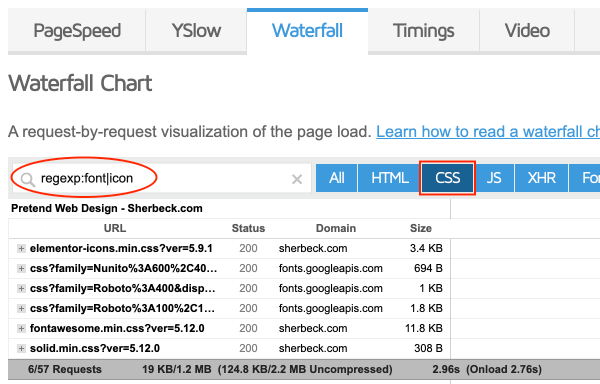Click the Status column header
Viewport: 600px width, 384px height.
click(x=248, y=228)
